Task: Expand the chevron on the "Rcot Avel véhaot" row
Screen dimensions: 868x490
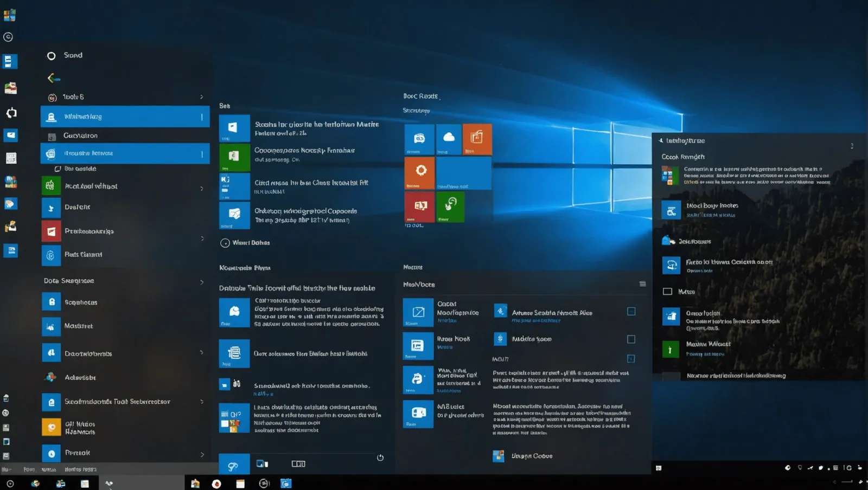Action: pos(202,189)
